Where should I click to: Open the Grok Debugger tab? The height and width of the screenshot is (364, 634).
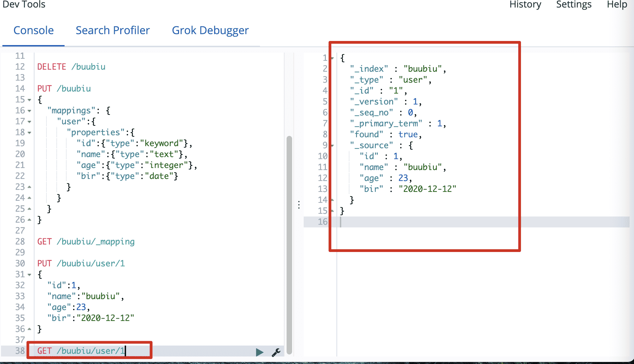click(x=210, y=30)
